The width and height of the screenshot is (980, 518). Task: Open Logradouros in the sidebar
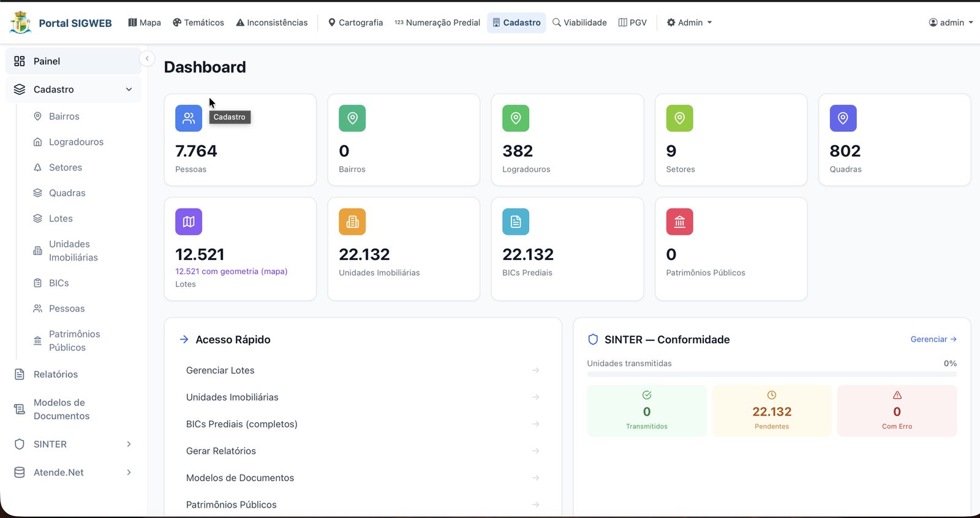(76, 142)
